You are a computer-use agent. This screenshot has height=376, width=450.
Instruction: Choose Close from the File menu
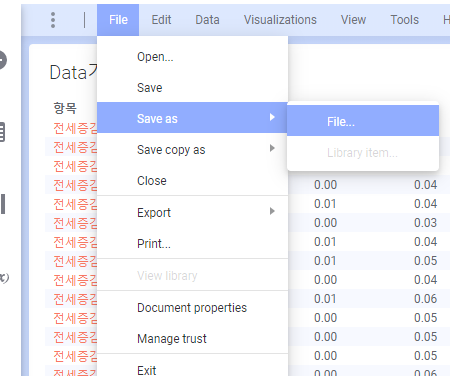point(192,181)
